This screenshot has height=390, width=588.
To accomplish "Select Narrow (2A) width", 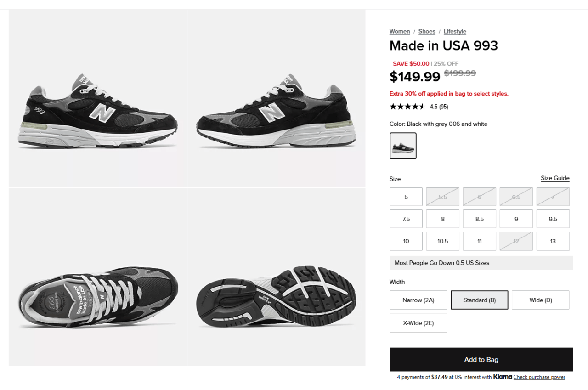I will coord(418,300).
